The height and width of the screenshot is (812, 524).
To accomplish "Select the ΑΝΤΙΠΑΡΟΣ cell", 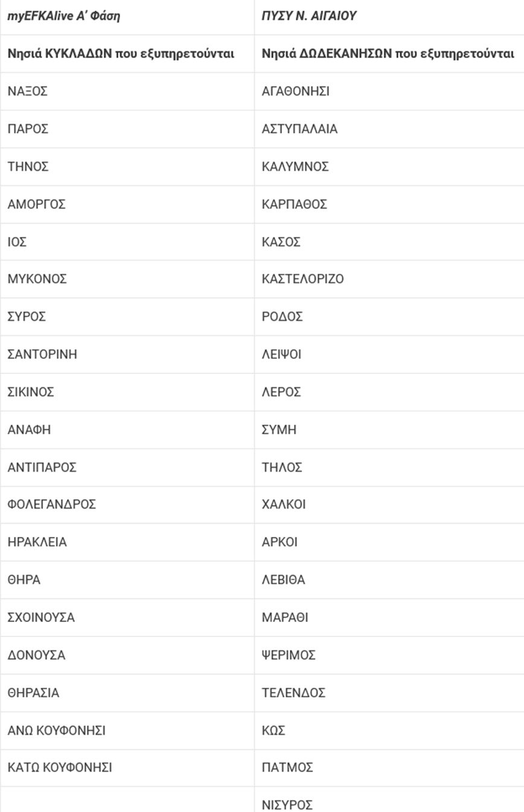I will [42, 468].
